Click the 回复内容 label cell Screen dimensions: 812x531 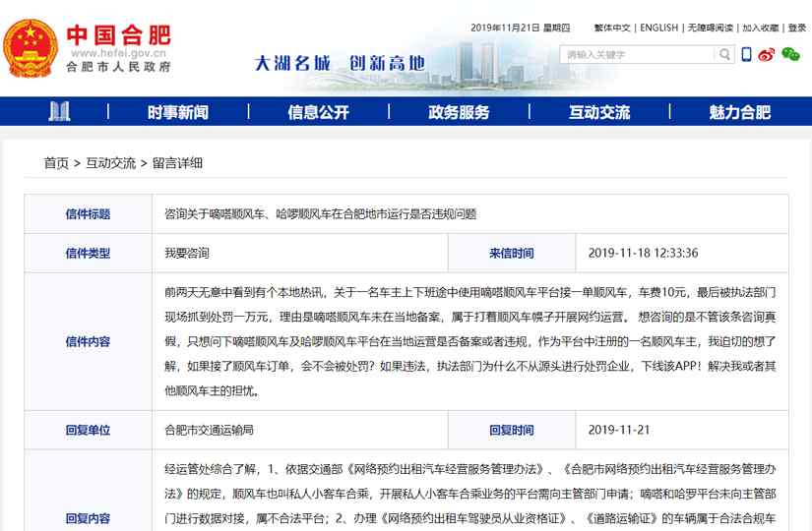click(88, 518)
